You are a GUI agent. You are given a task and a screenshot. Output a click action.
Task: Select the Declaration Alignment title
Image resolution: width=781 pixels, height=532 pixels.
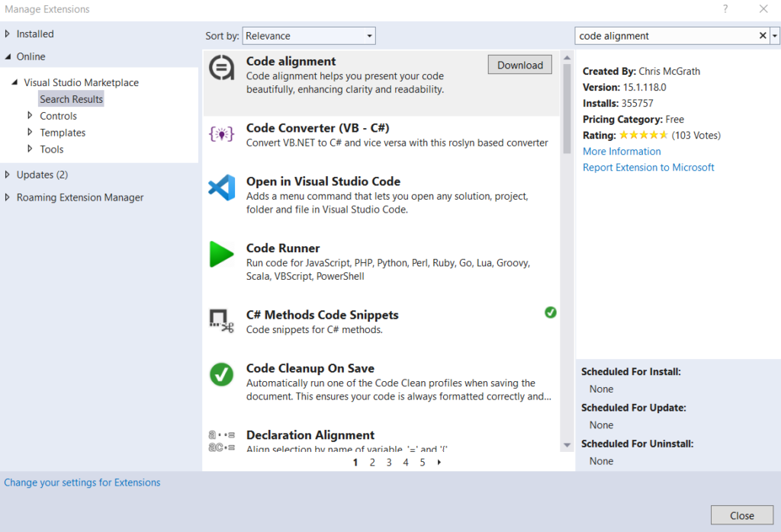point(310,435)
